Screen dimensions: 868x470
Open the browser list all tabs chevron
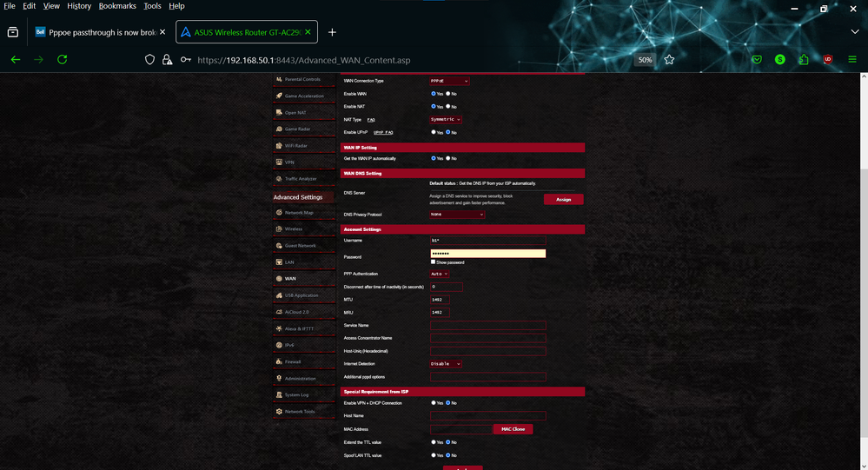click(855, 32)
